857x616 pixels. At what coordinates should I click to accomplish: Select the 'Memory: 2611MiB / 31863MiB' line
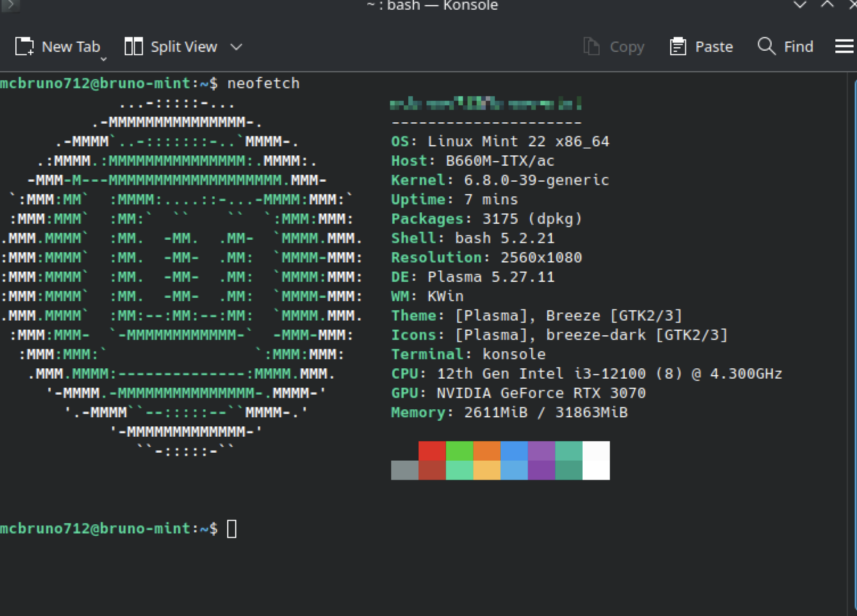pos(509,412)
